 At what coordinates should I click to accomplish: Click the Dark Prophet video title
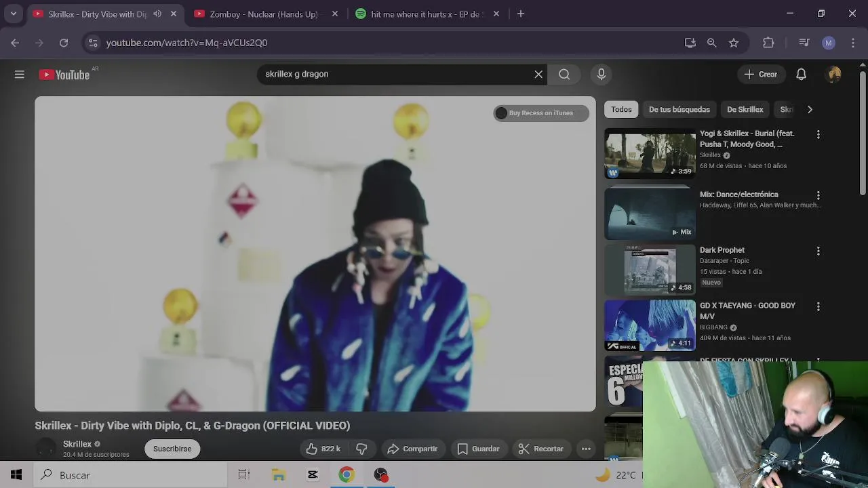pos(722,250)
